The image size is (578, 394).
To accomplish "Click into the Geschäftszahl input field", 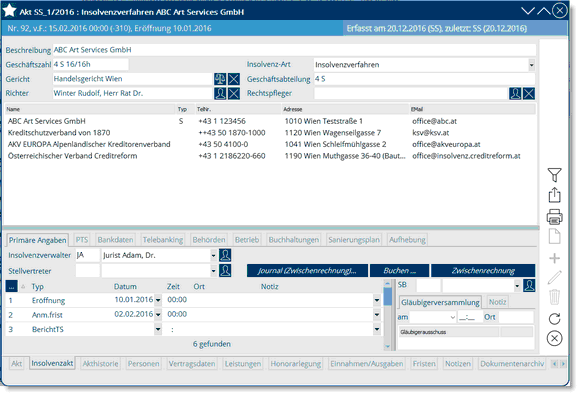I will pyautogui.click(x=91, y=64).
